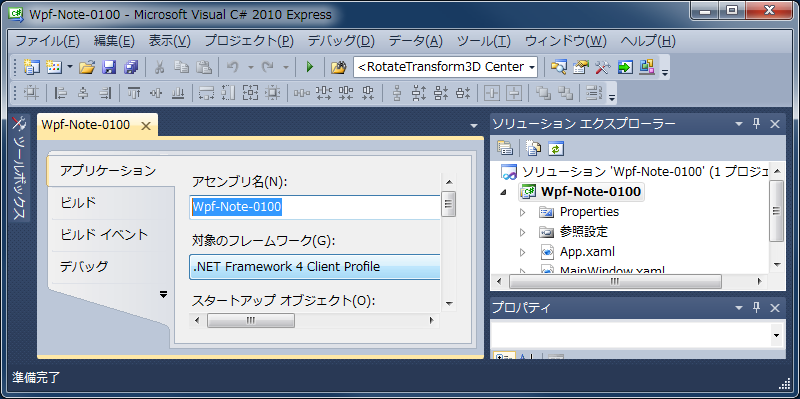Click the Align Centers layout icon
800x399 pixels.
coord(83,93)
